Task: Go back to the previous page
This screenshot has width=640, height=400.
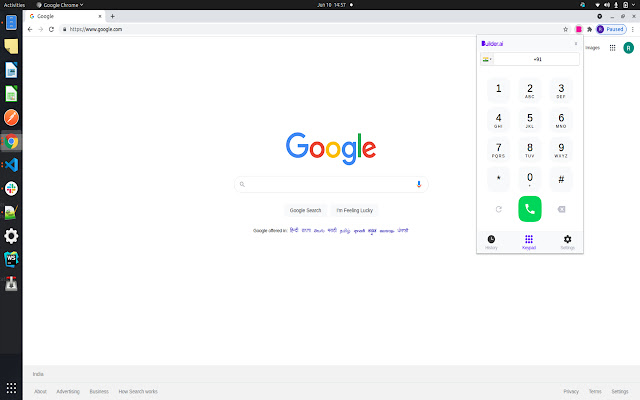Action: [x=30, y=29]
